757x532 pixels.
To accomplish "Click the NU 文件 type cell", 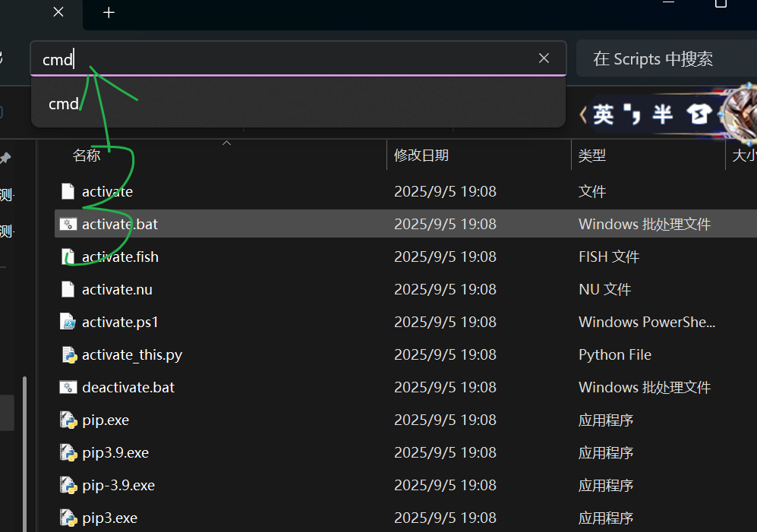I will [x=605, y=289].
